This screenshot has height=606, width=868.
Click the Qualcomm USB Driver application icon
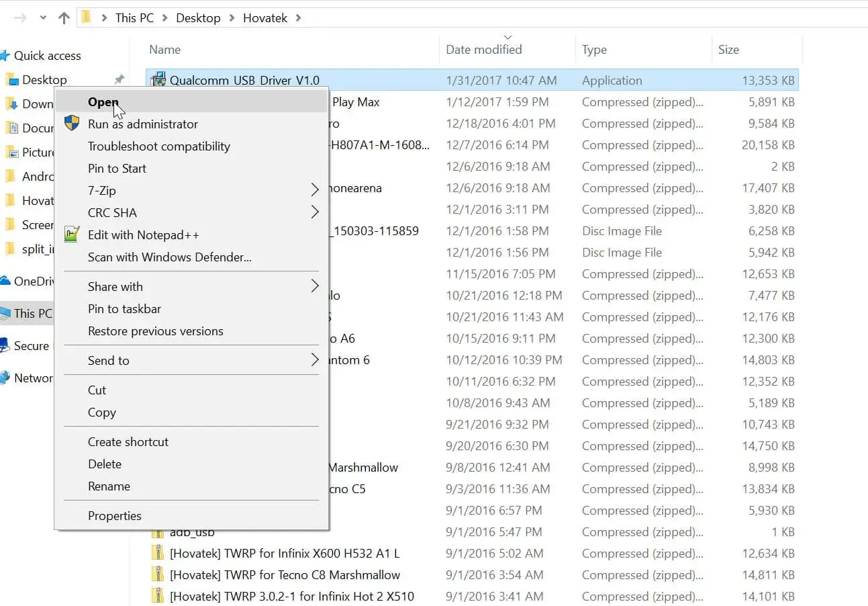158,80
